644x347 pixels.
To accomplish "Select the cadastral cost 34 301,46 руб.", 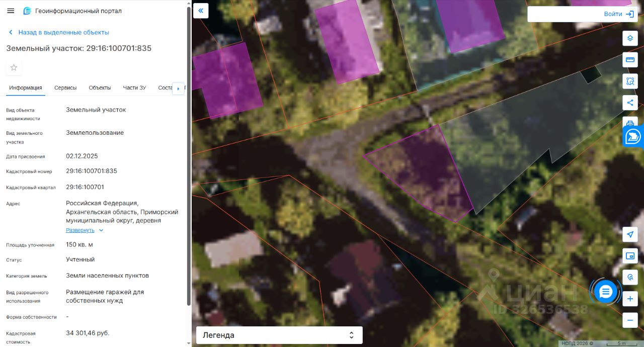I will click(88, 333).
